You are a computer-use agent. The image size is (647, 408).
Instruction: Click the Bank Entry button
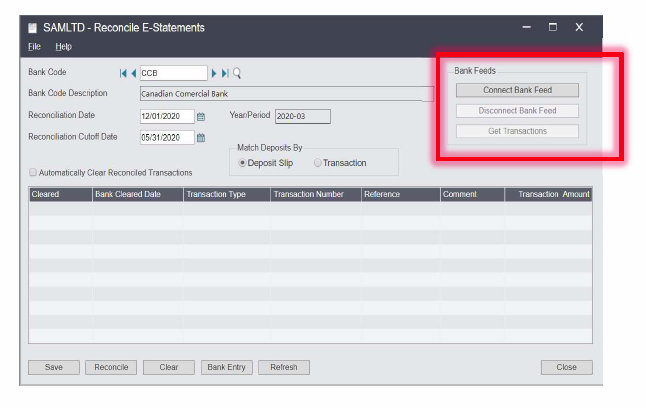click(x=227, y=367)
